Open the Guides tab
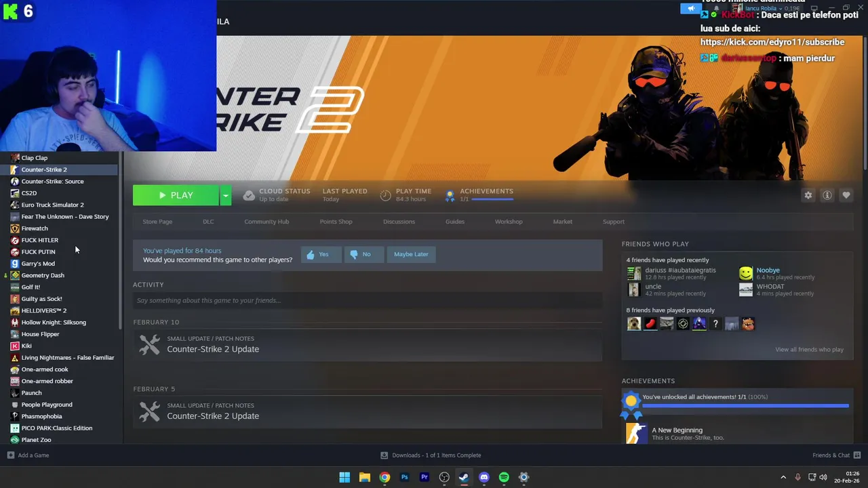The width and height of the screenshot is (868, 488). click(x=455, y=222)
